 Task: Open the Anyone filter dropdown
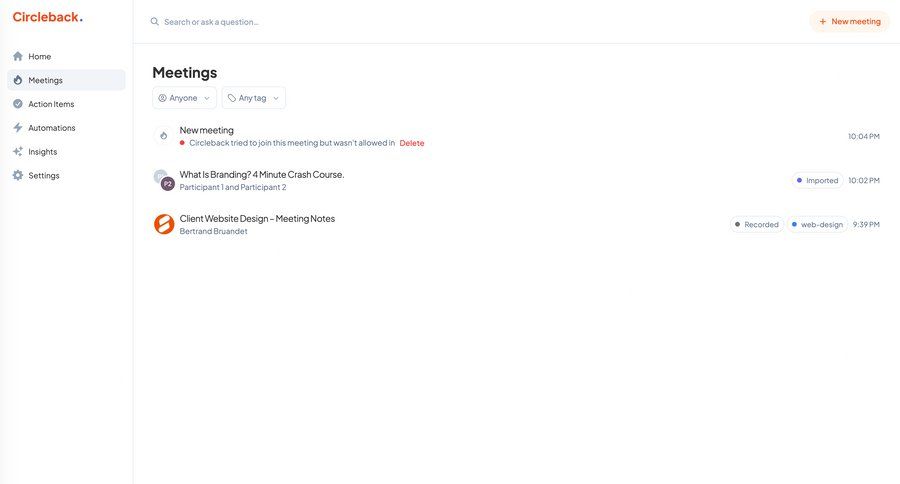[184, 98]
